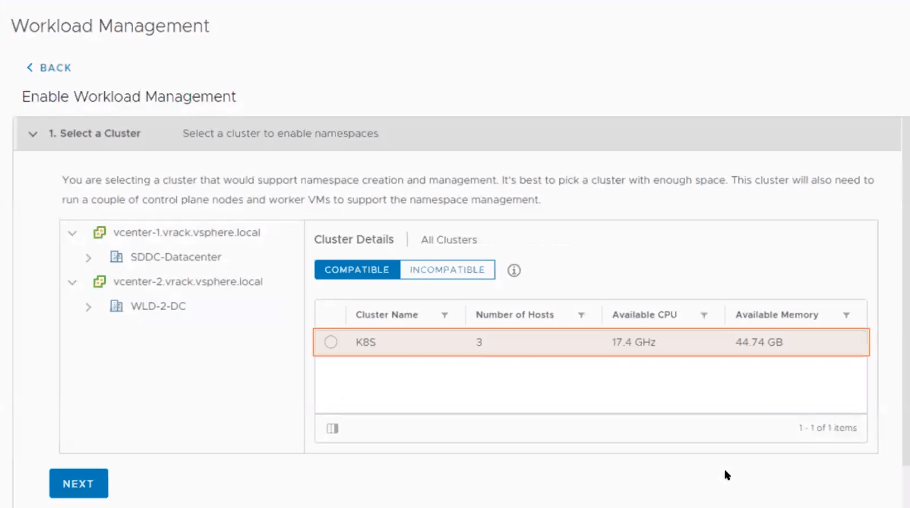Click the vcenter-1 server icon
The width and height of the screenshot is (910, 508).
[99, 233]
